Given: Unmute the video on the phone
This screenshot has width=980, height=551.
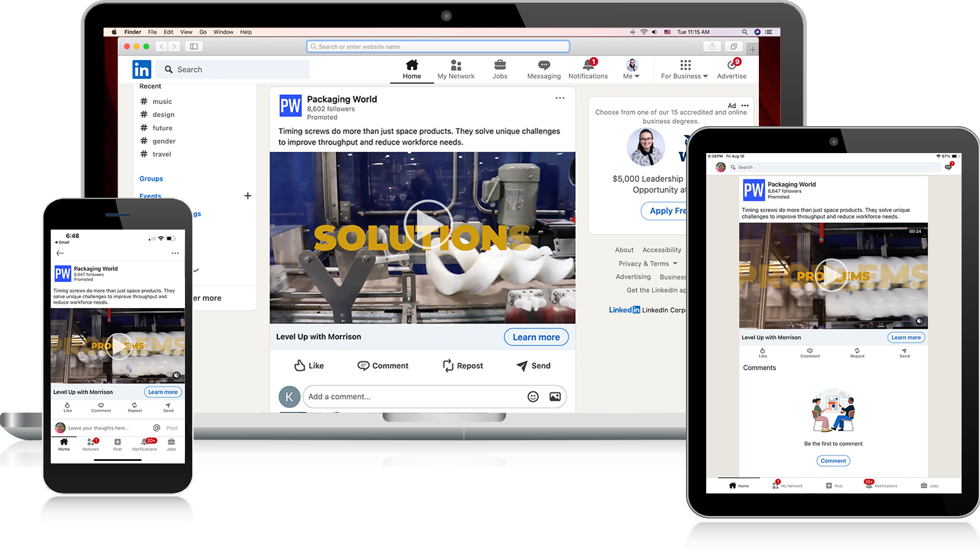Looking at the screenshot, I should click(x=176, y=375).
